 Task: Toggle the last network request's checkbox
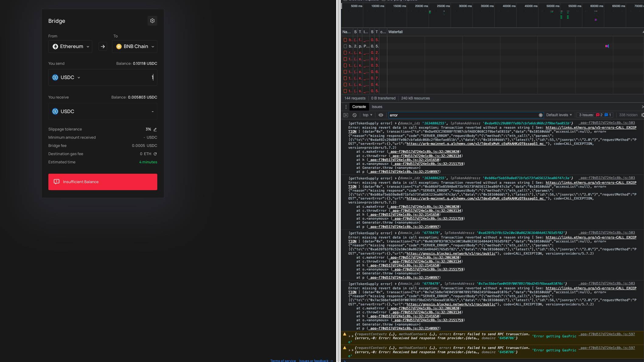[x=345, y=91]
